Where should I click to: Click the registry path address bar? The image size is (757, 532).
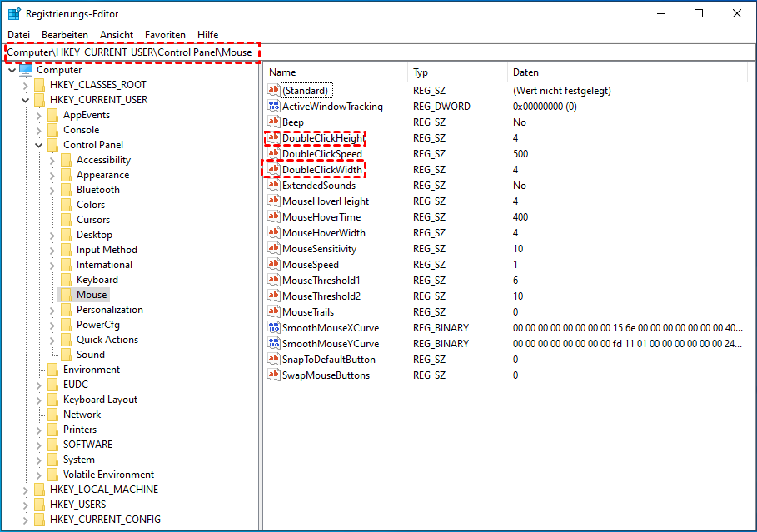pyautogui.click(x=379, y=52)
